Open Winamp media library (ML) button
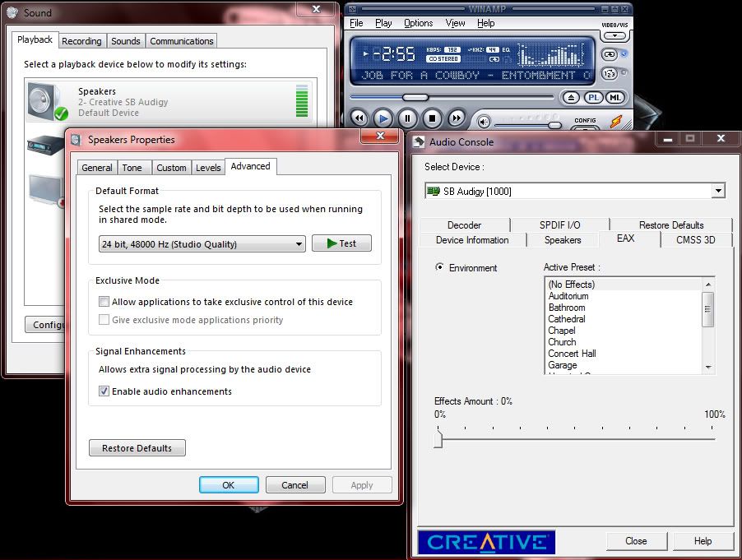The image size is (742, 560). [614, 98]
